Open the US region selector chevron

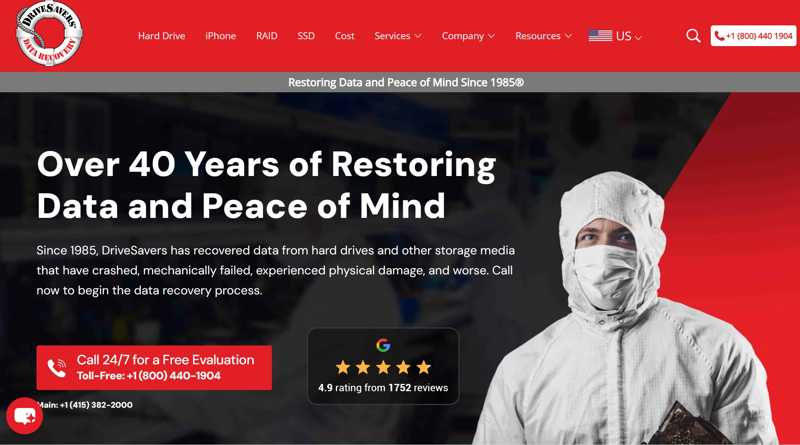[638, 37]
